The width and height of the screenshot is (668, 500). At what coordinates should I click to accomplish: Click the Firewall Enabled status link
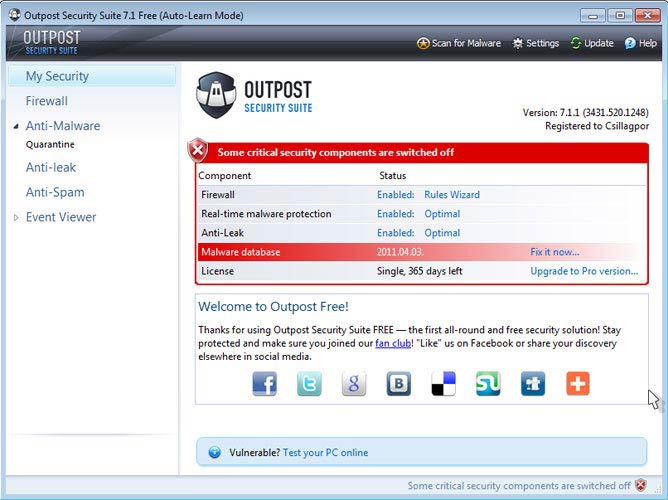(x=395, y=195)
